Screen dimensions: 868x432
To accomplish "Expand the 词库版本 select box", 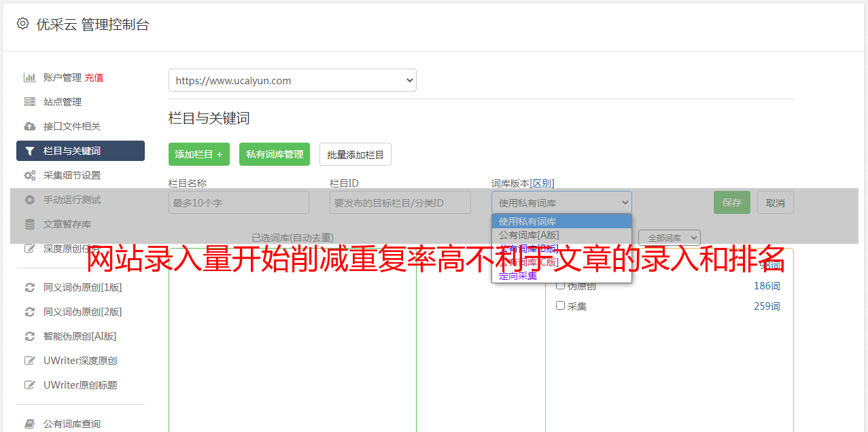I will pos(561,202).
